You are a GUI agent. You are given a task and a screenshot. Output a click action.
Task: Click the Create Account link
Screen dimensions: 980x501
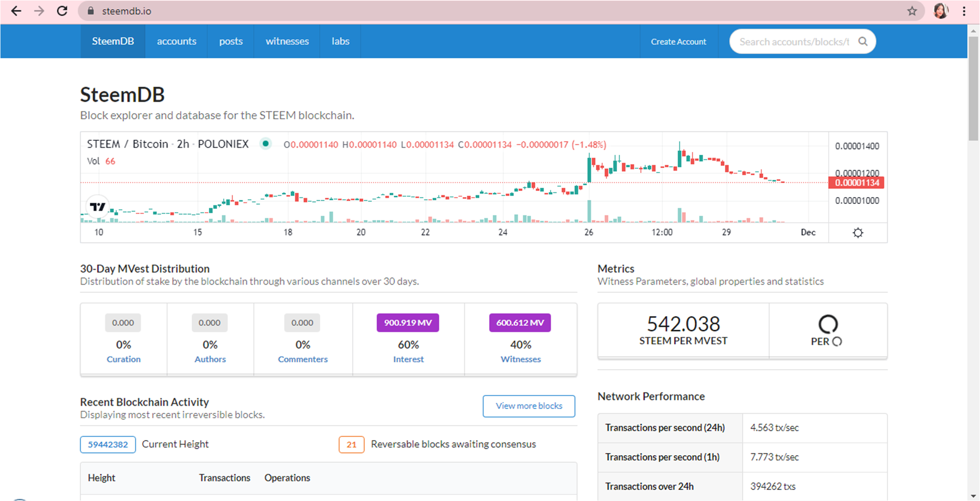679,42
